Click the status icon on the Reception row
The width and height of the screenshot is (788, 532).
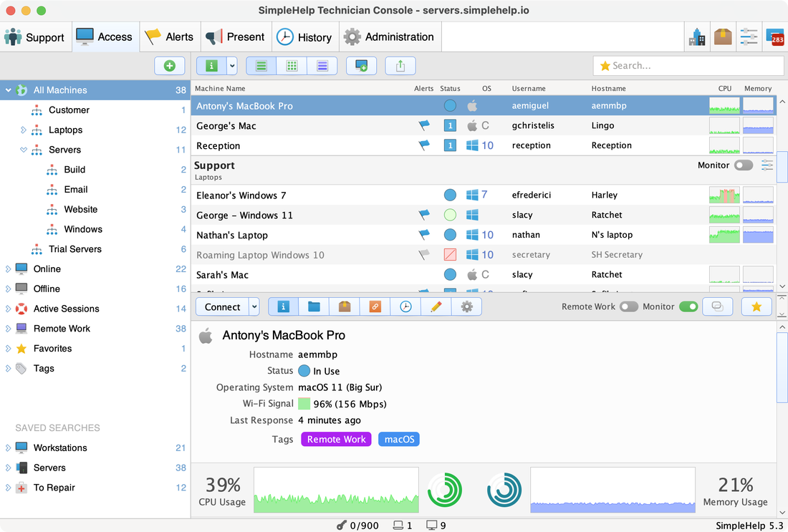pos(451,145)
